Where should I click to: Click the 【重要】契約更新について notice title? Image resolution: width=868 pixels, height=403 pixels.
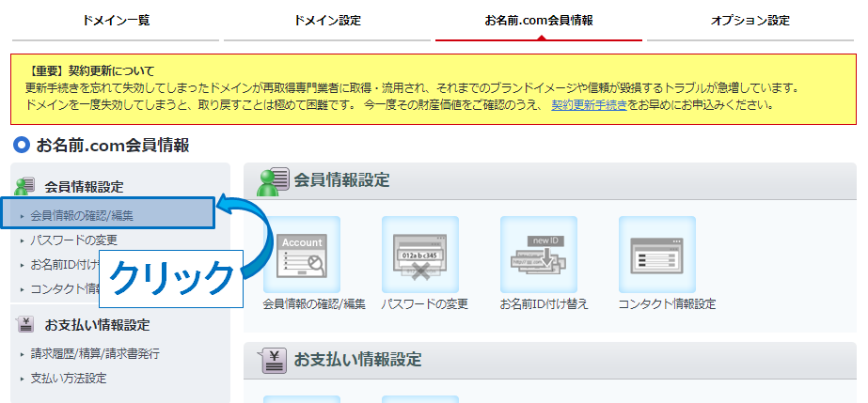(x=89, y=71)
